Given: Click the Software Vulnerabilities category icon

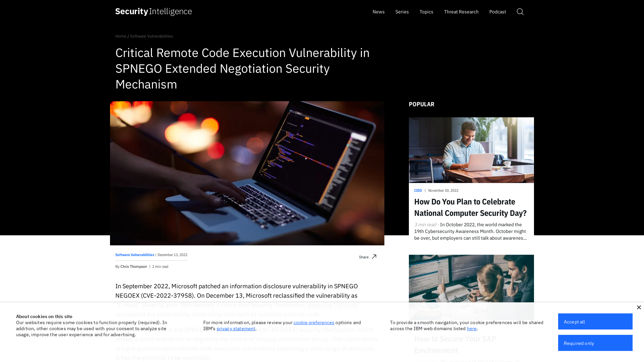Looking at the screenshot, I should (135, 255).
